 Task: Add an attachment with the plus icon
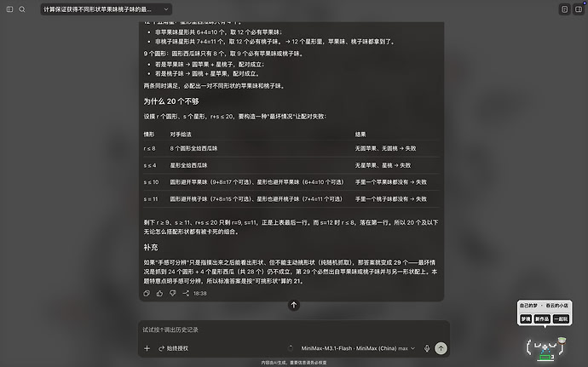coord(147,348)
